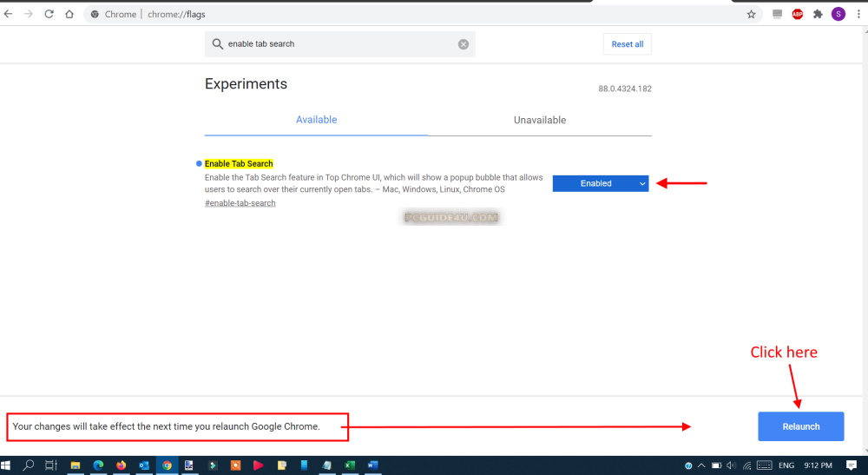Open Excel from the taskbar
Screen dimensions: 868x475
348,465
